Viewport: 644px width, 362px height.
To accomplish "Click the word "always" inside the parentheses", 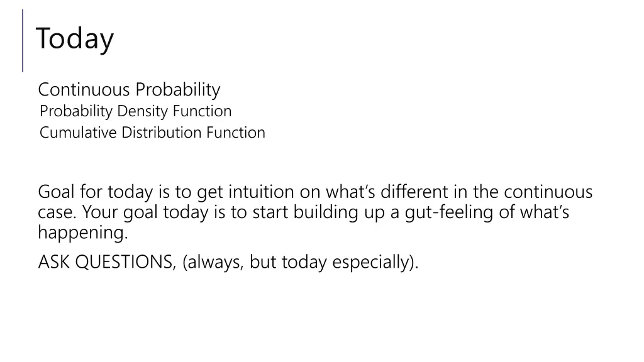I will pos(213,262).
